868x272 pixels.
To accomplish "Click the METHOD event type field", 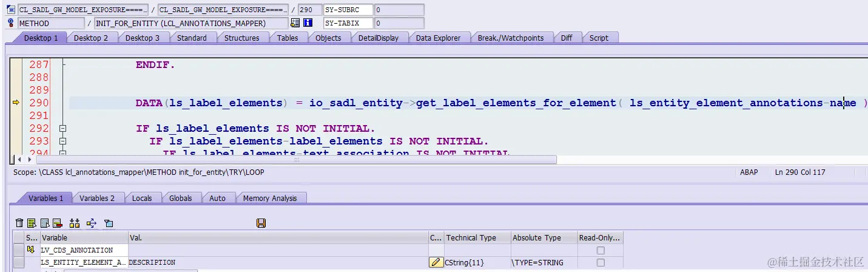I will (x=51, y=23).
